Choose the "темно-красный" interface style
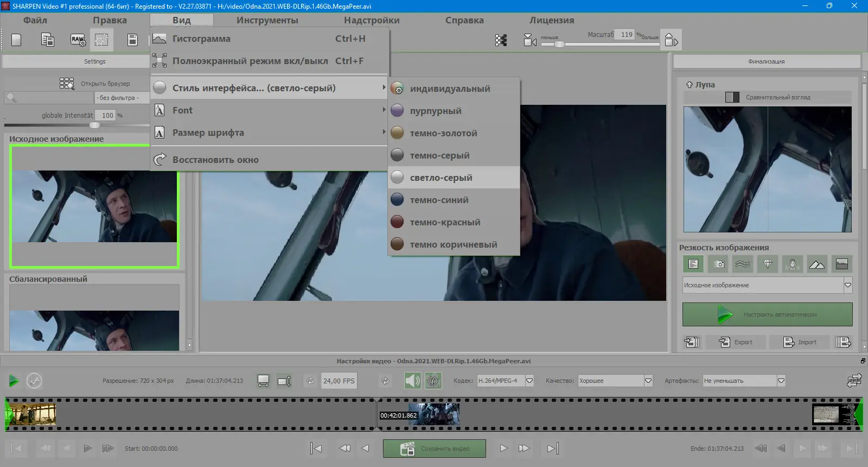The height and width of the screenshot is (467, 868). coord(454,222)
